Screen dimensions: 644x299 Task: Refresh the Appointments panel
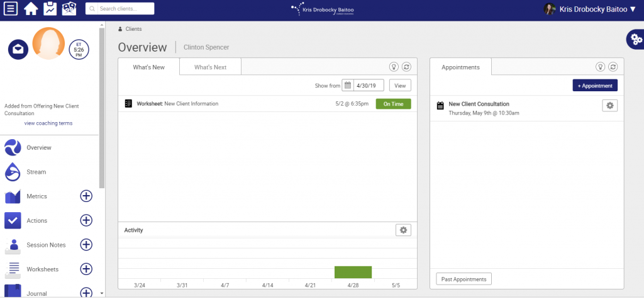613,67
